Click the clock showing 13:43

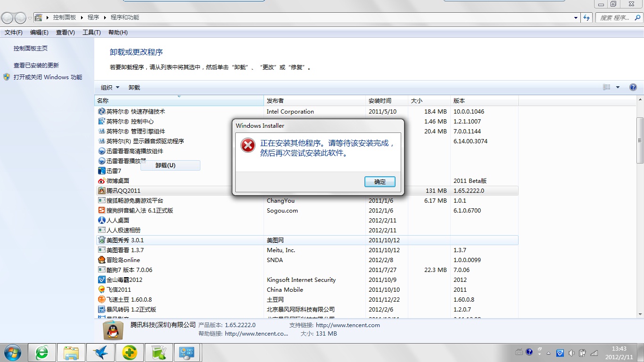619,349
